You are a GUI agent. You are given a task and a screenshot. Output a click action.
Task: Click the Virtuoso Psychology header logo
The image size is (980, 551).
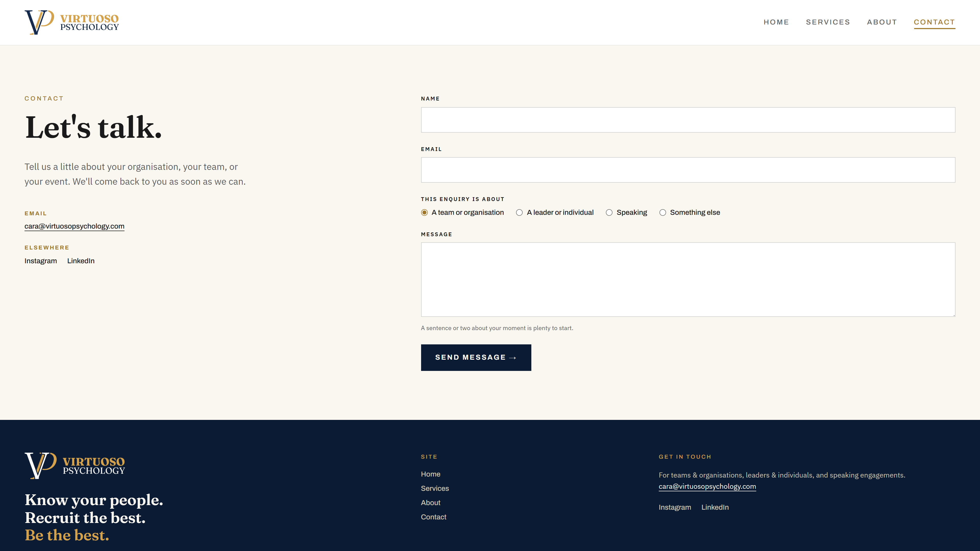coord(71,22)
